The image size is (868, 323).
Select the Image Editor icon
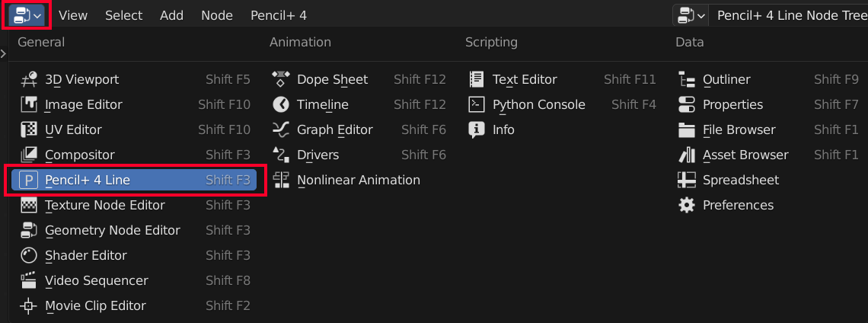(29, 104)
